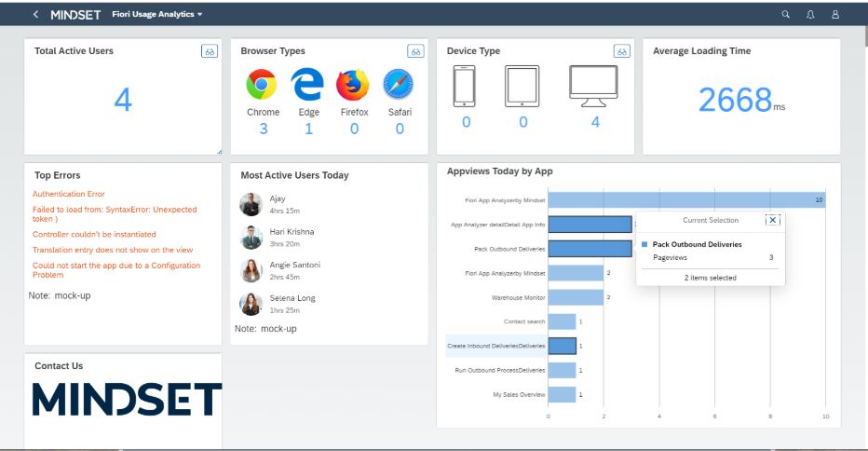
Task: Select the My Sales Overview bar
Action: (x=562, y=394)
